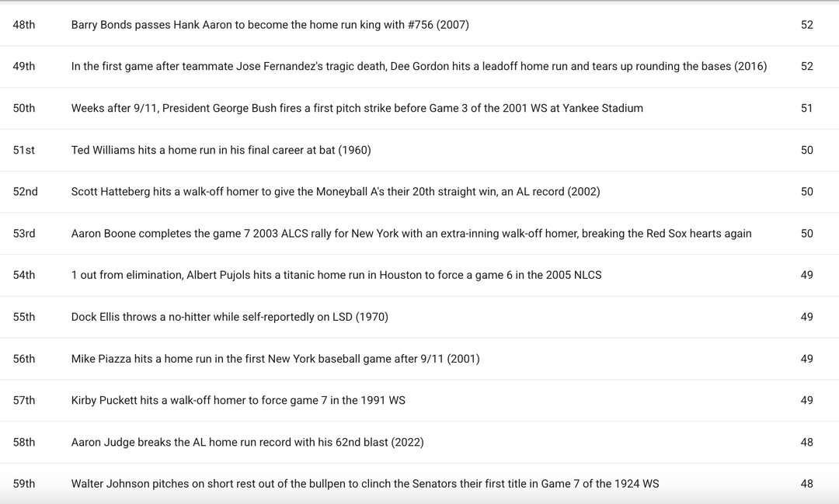Click the 53rd rank label
The image size is (839, 504).
pyautogui.click(x=24, y=234)
